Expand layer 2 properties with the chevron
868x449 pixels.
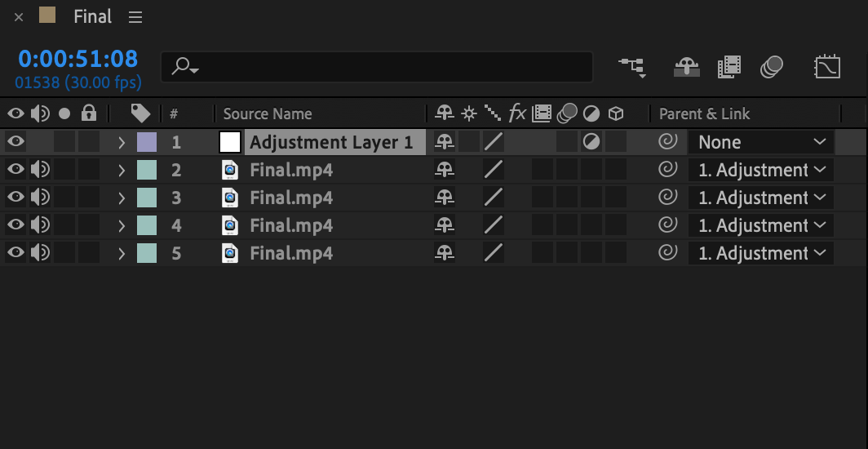click(x=122, y=170)
